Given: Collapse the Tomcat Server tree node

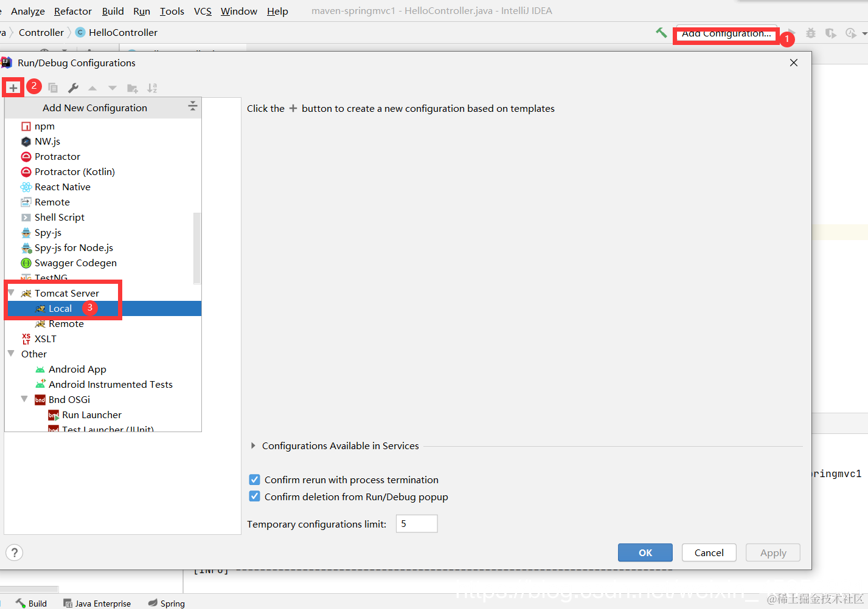Looking at the screenshot, I should point(11,292).
